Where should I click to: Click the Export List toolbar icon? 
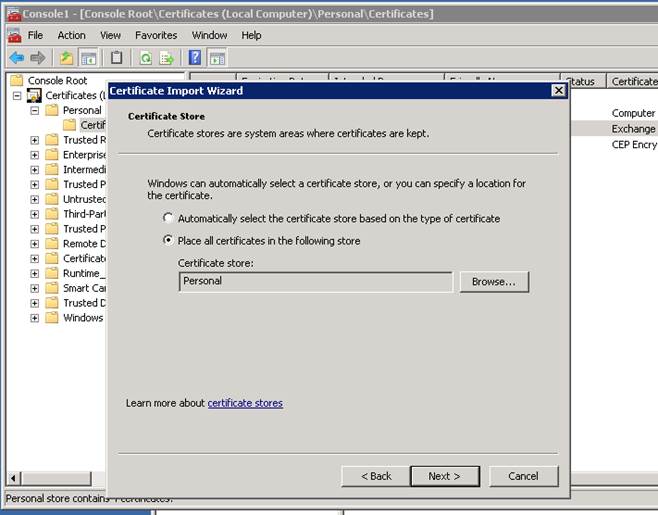coord(166,58)
